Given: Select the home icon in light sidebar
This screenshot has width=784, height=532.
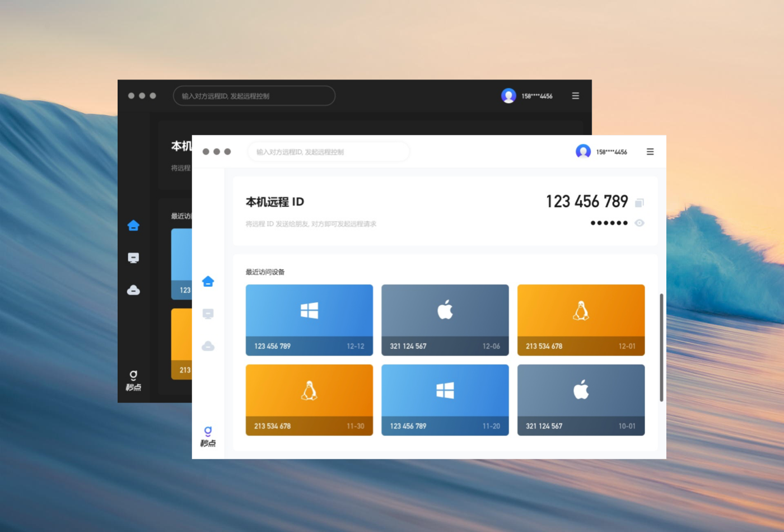Looking at the screenshot, I should (208, 281).
